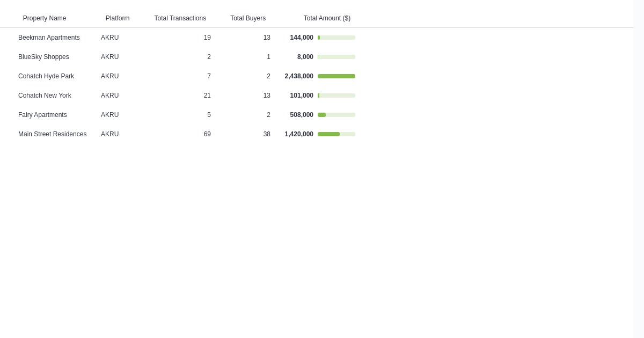Click the amount bar for Fairy Apartments
Viewport: 644px width, 338px height.
(x=336, y=115)
